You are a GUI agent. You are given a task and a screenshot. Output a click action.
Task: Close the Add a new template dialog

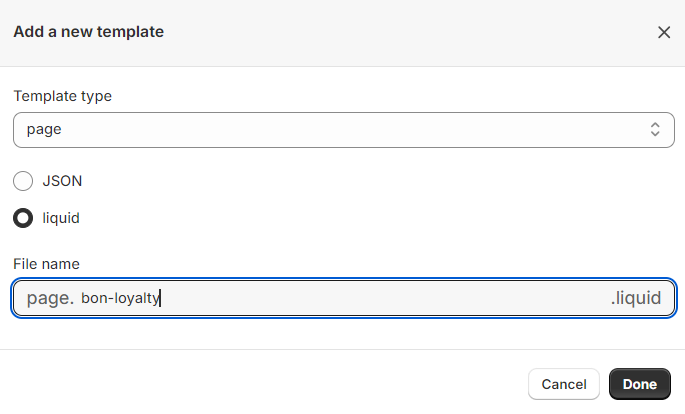[664, 32]
